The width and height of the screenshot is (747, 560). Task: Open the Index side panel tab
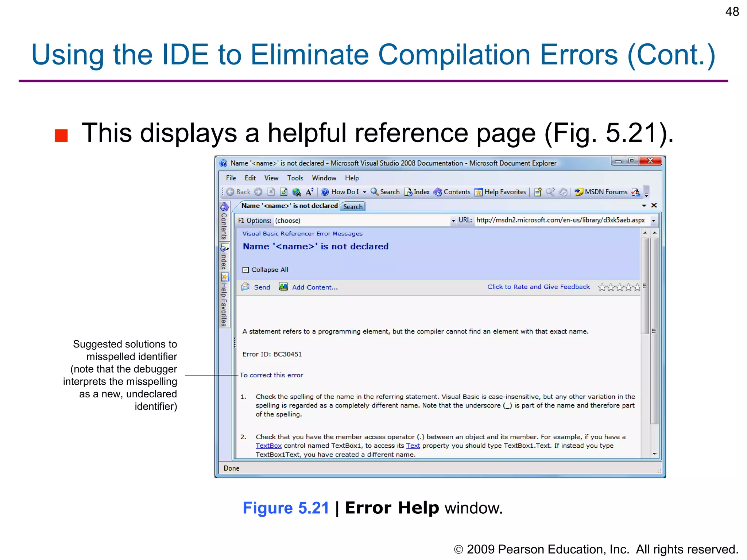click(224, 257)
